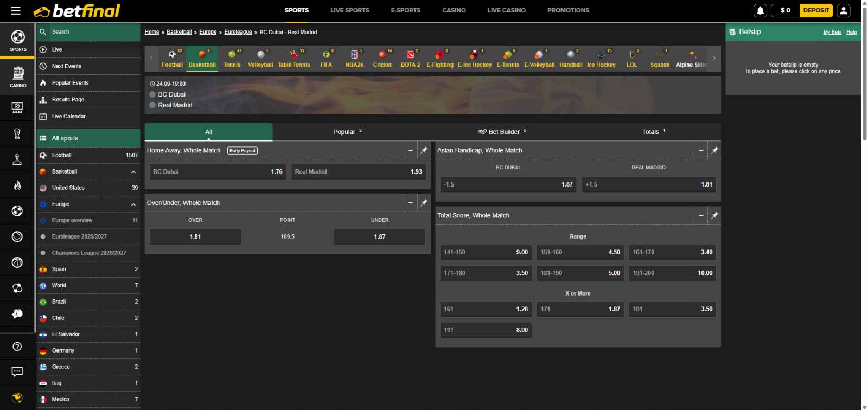This screenshot has height=410, width=868.
Task: Select E-Ice Hockey in the carousel
Action: [475, 58]
